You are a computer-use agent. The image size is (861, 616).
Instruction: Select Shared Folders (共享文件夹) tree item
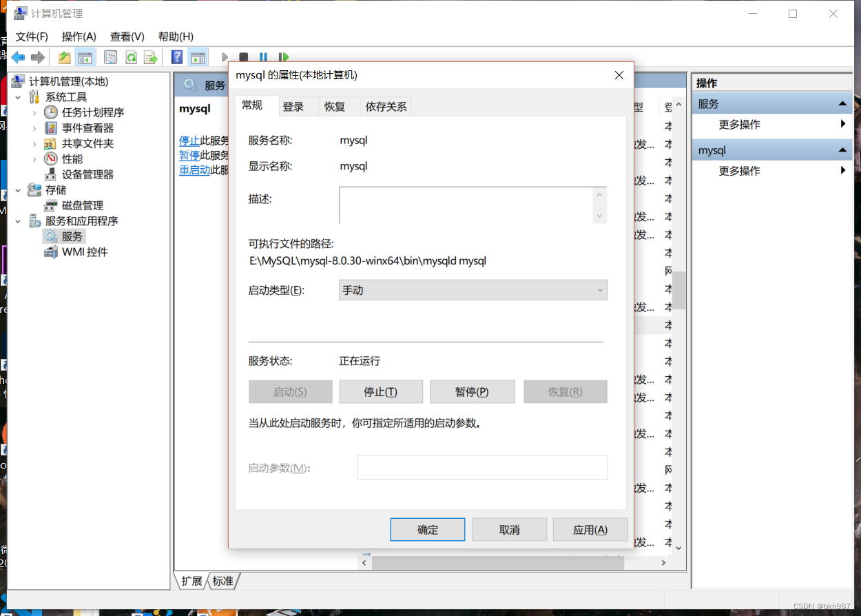(x=87, y=143)
